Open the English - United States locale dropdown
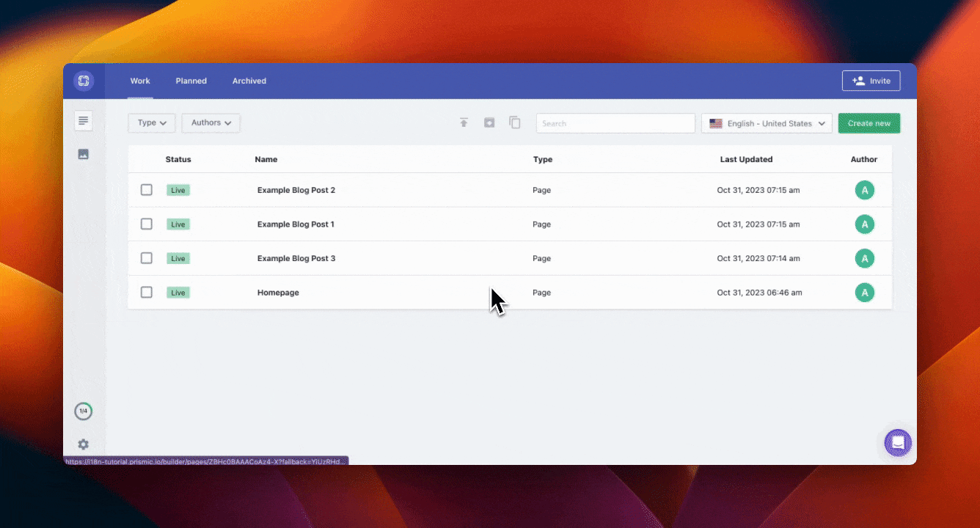This screenshot has height=528, width=980. tap(766, 122)
